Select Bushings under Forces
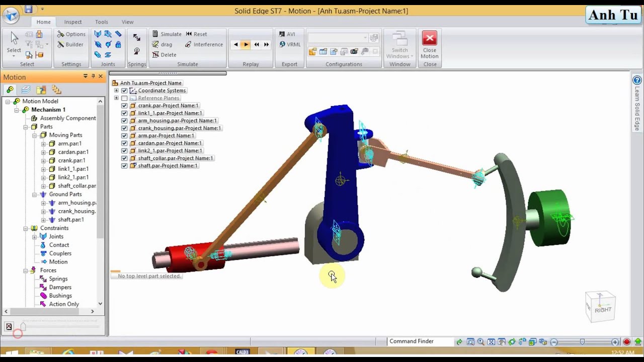The width and height of the screenshot is (644, 362). tap(60, 296)
